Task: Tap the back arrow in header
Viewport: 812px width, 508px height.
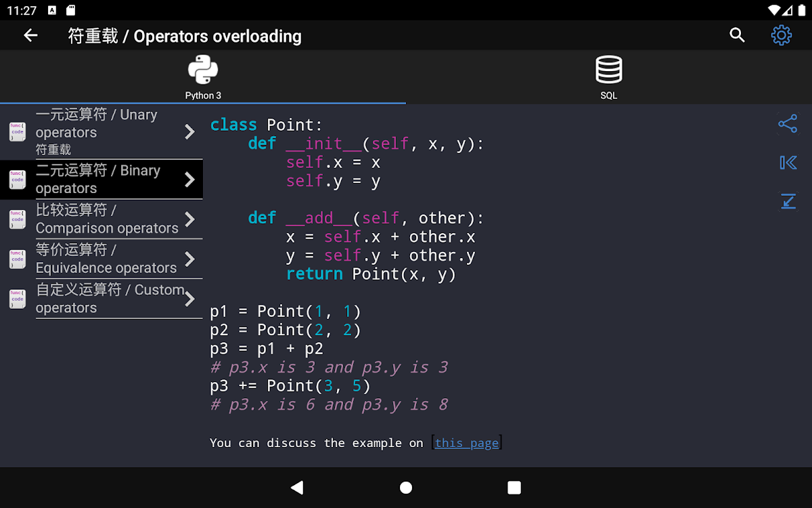Action: (30, 36)
